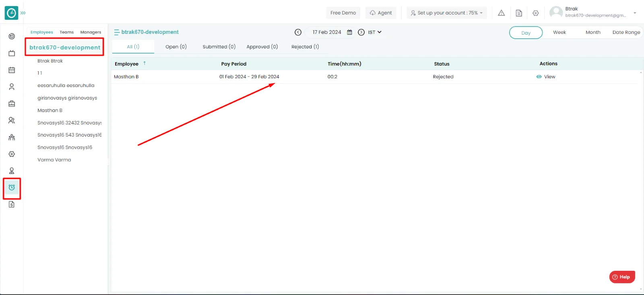Open the user account dropdown arrow
This screenshot has width=644, height=295.
point(635,13)
